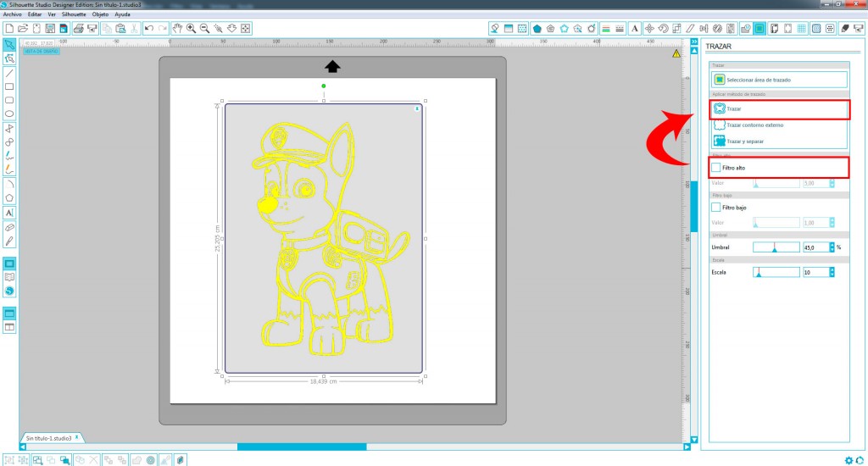Switch to the Sin titulo-1.studio3 tab
Viewport: 868px width, 466px height.
pyautogui.click(x=48, y=438)
